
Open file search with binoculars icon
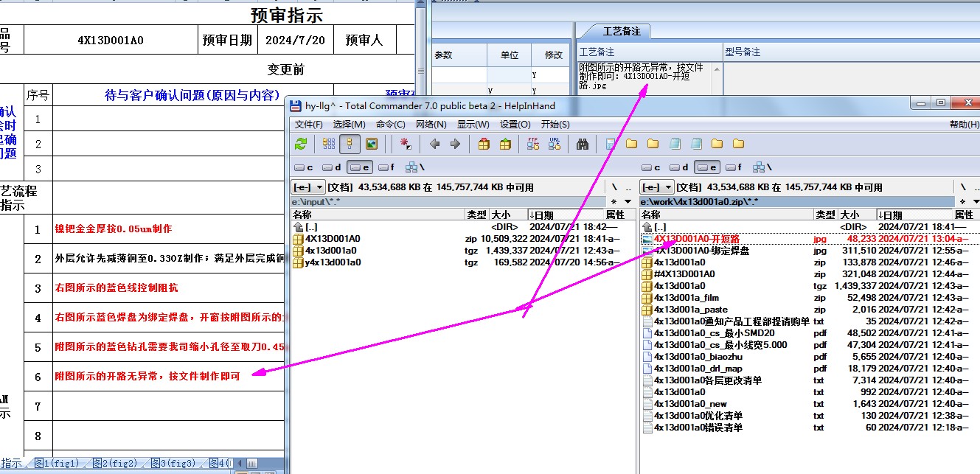pos(583,144)
